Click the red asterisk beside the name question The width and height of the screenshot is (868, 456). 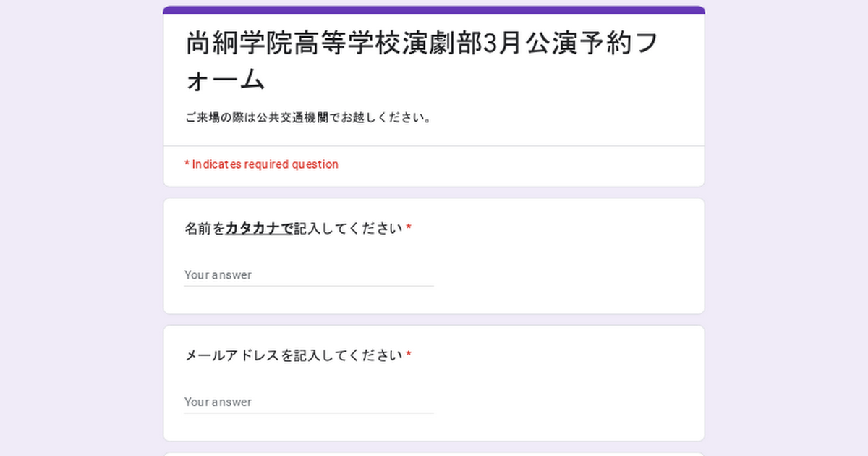[409, 229]
